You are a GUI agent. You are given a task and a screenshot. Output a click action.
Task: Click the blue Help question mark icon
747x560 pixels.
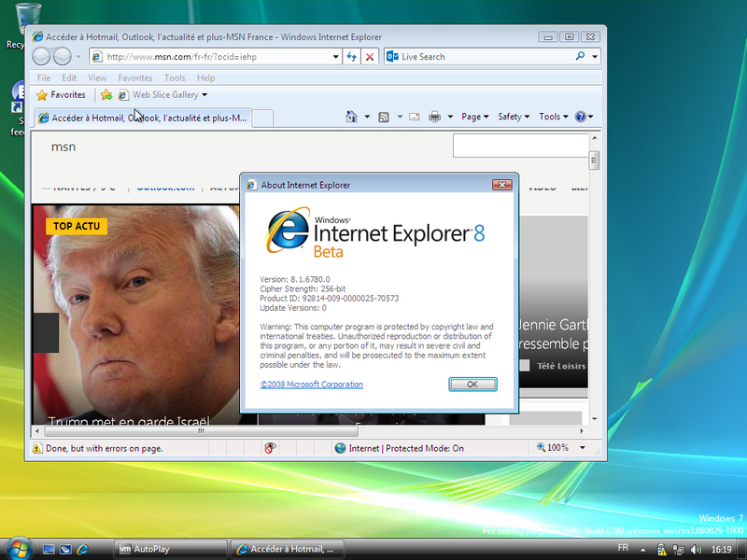coord(580,117)
